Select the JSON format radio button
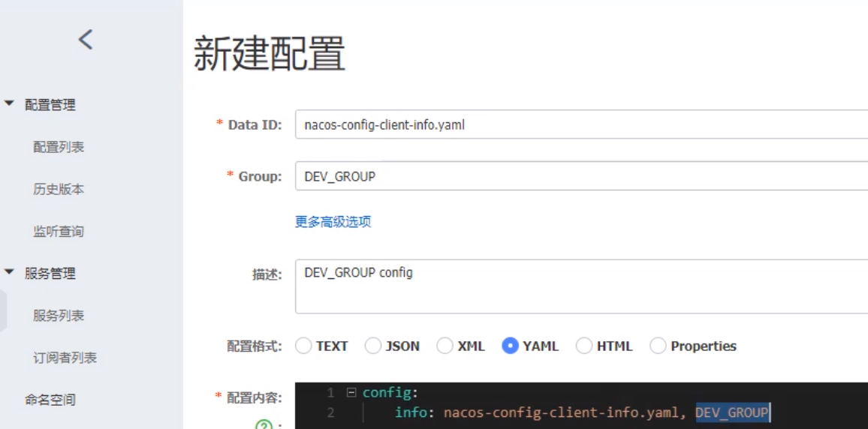Viewport: 868px width, 429px height. 373,346
